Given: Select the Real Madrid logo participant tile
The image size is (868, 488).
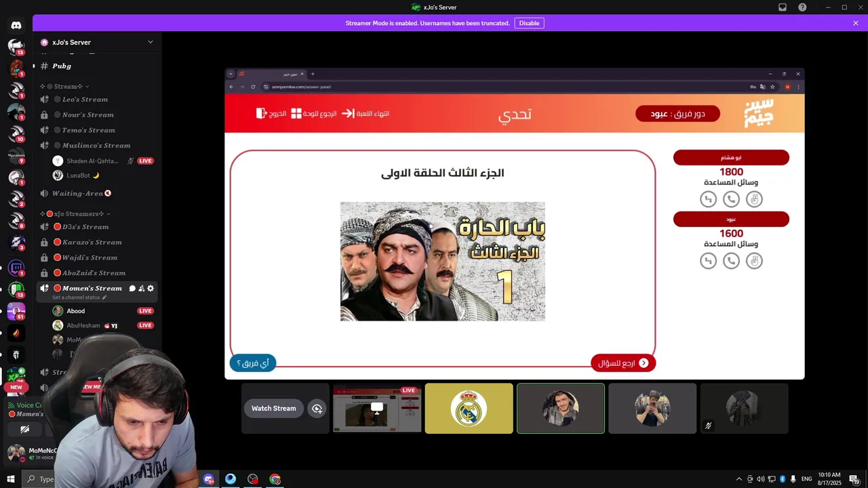Looking at the screenshot, I should (x=469, y=409).
